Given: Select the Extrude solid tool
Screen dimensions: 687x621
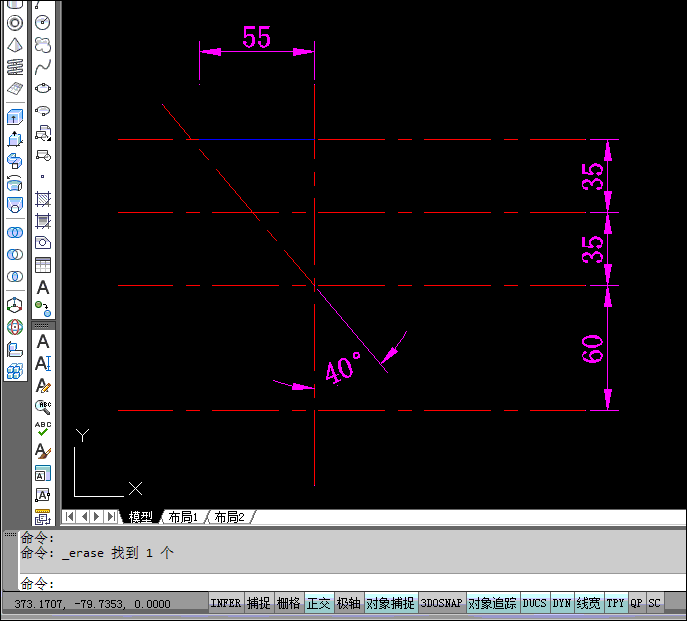Looking at the screenshot, I should (x=15, y=117).
